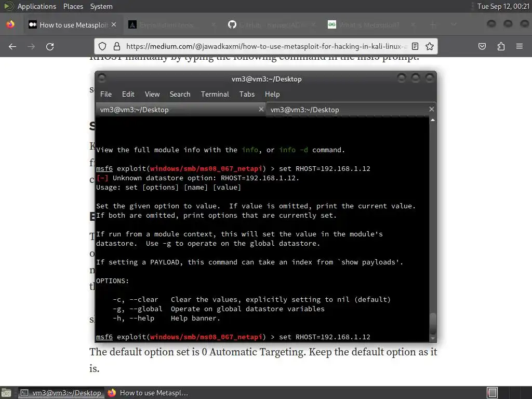Open the terminal window menu icon at top-left
The width and height of the screenshot is (532, 399).
(x=101, y=78)
